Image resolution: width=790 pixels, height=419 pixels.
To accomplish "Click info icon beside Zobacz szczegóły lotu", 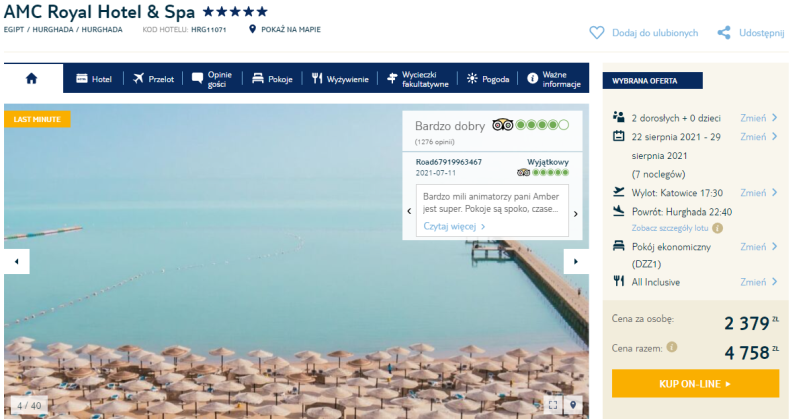I will coord(717,228).
